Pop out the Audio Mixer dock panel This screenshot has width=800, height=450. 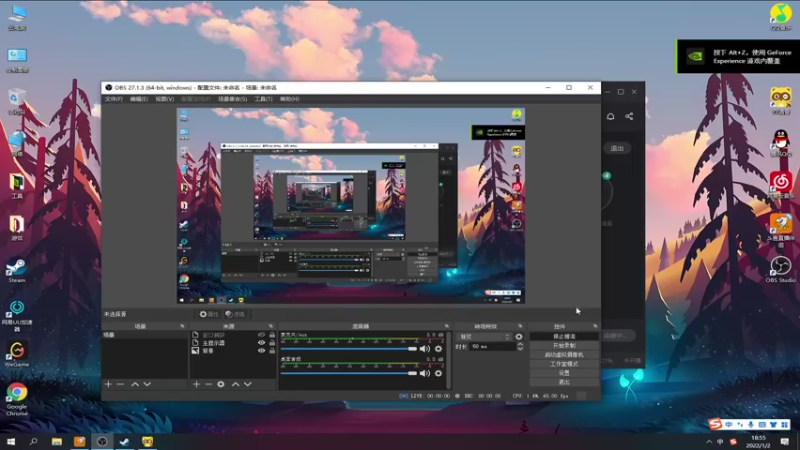pyautogui.click(x=446, y=326)
